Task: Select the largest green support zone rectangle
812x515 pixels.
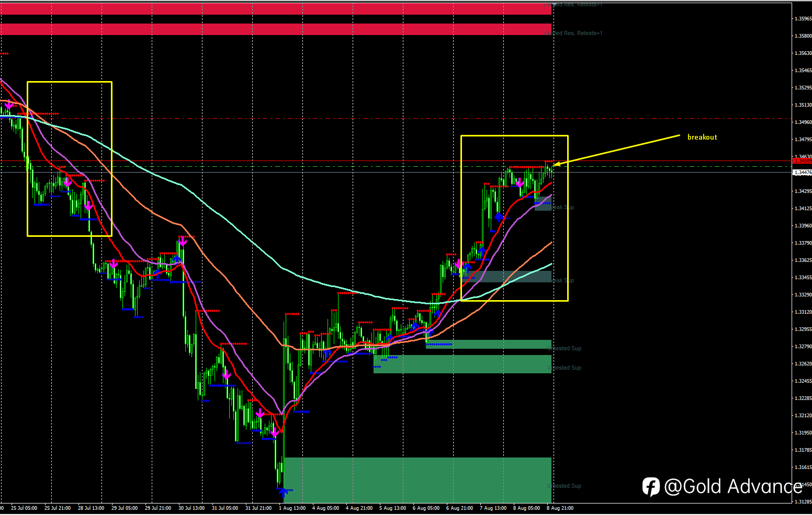Action: pos(418,480)
